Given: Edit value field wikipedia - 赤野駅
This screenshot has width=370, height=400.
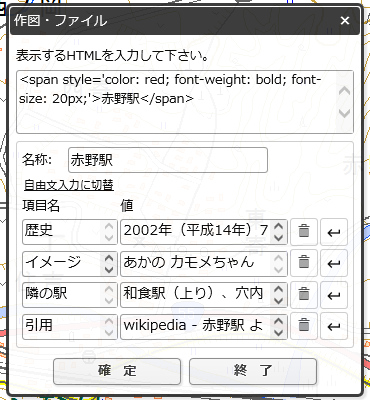Looking at the screenshot, I should (204, 326).
